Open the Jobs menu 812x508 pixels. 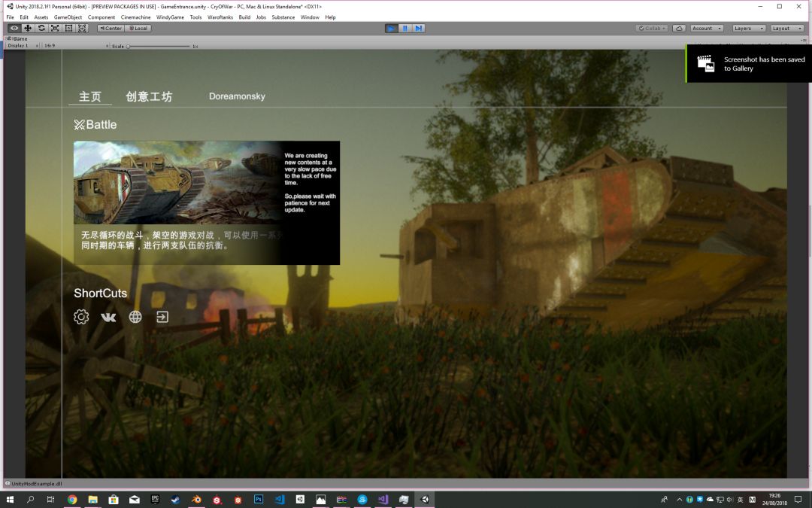(x=261, y=17)
